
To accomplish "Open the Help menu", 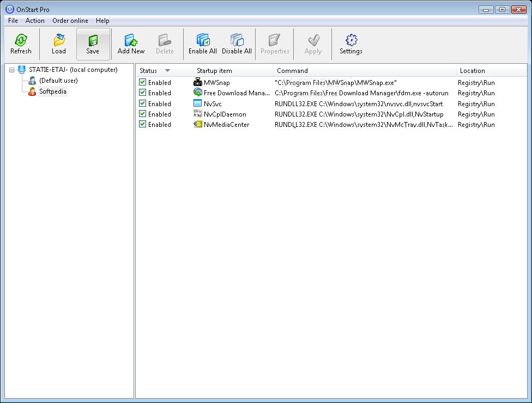I will (102, 21).
